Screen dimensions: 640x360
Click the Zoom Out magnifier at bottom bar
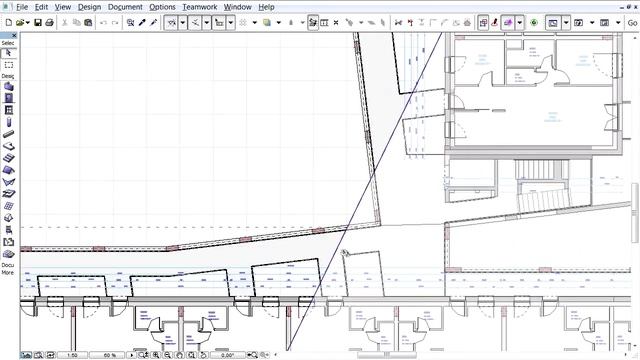pyautogui.click(x=167, y=355)
